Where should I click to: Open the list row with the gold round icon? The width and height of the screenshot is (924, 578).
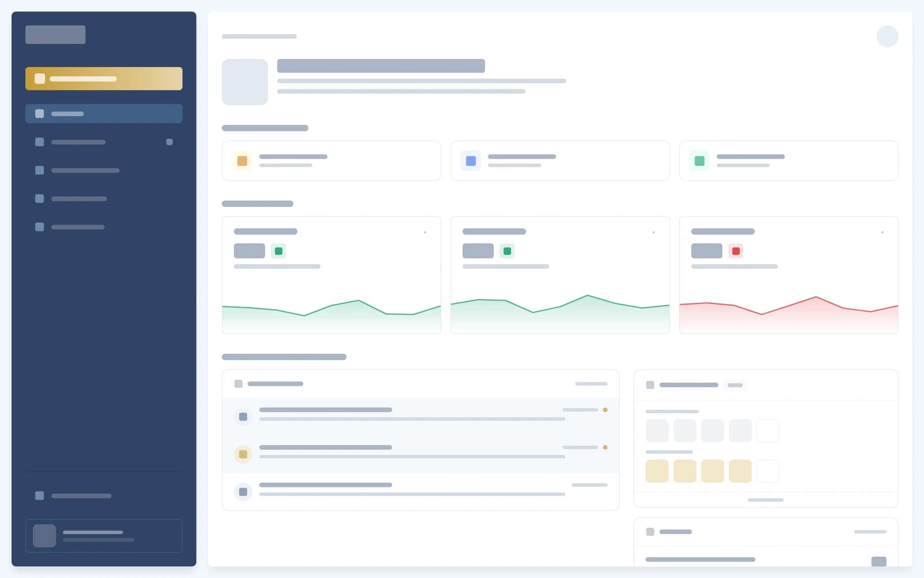[420, 454]
